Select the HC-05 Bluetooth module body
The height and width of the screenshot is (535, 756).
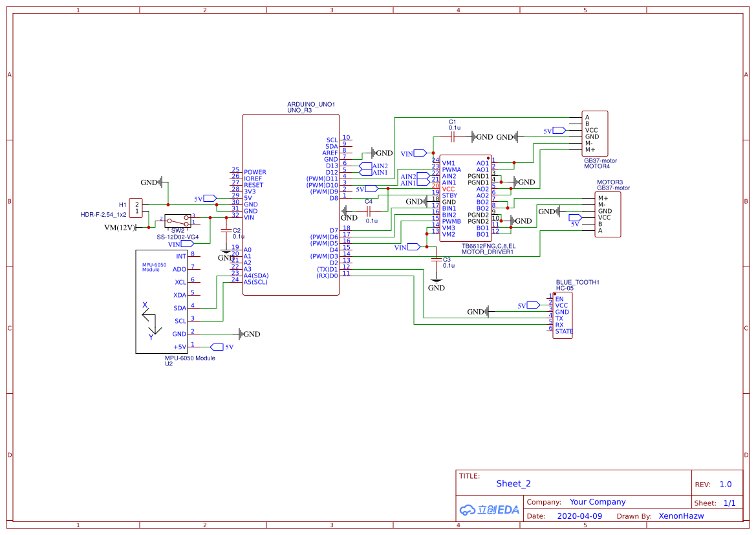563,316
